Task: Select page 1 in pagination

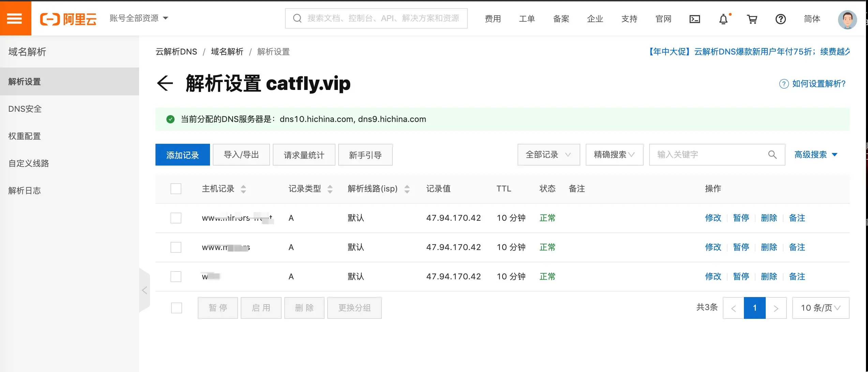Action: click(x=755, y=308)
